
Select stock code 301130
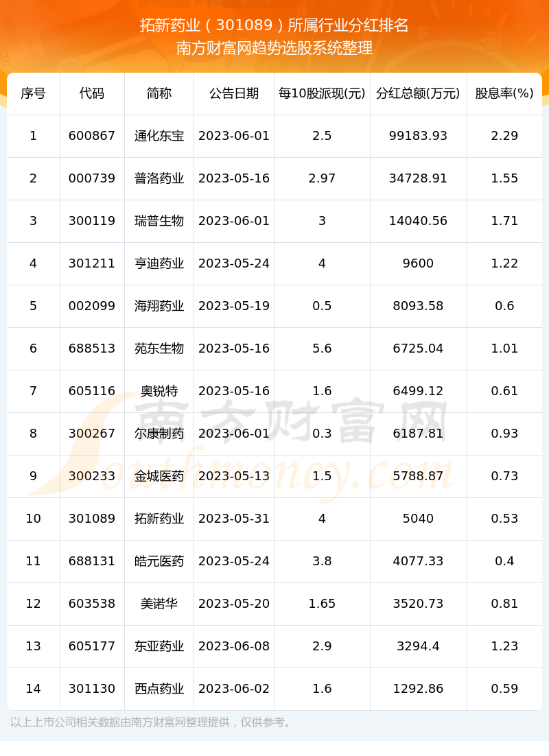[92, 689]
